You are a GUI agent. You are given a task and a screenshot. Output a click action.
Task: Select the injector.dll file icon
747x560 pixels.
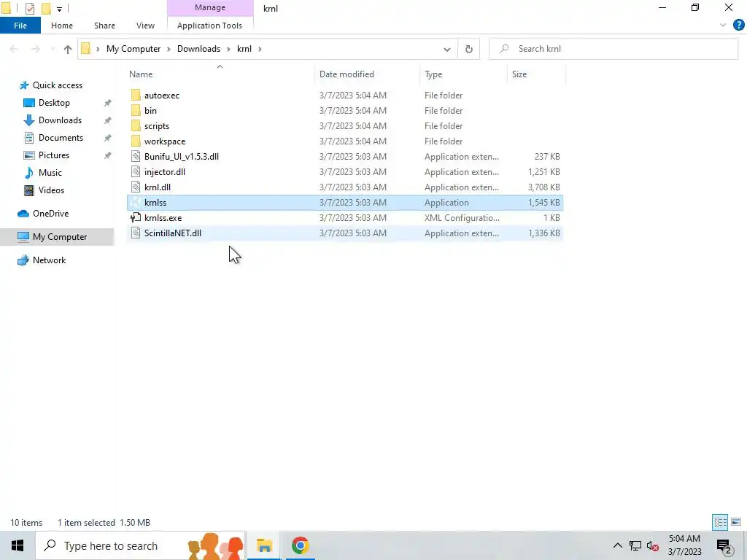click(136, 172)
